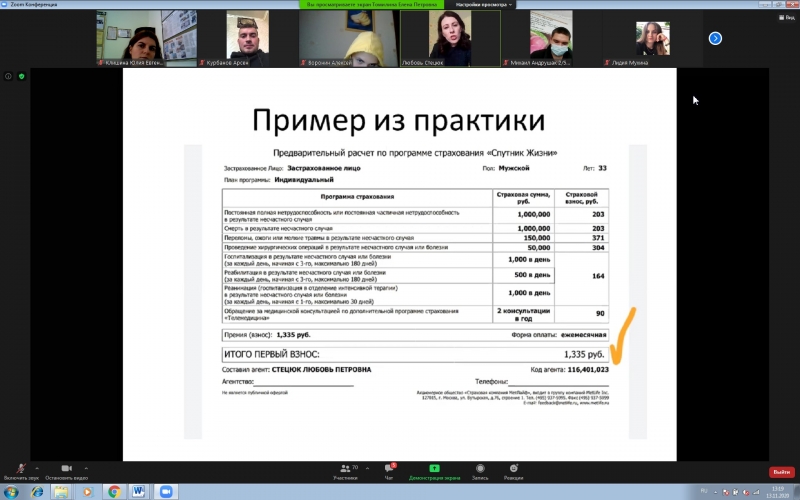
Task: Unmute via the Включить звук microphone icon
Action: pyautogui.click(x=21, y=468)
